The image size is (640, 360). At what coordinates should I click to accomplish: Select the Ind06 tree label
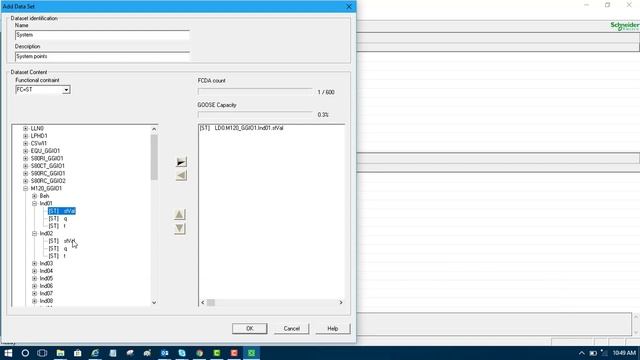pyautogui.click(x=46, y=286)
